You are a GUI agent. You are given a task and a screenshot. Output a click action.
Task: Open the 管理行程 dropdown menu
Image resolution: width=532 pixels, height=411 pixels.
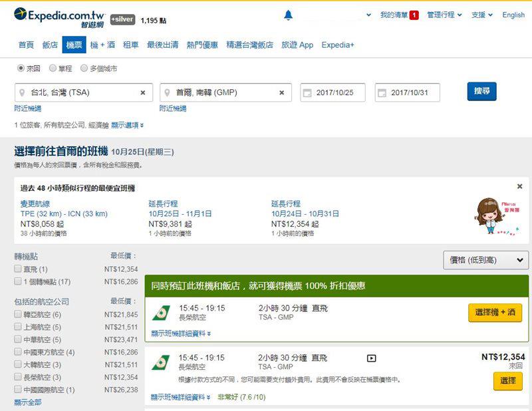[x=444, y=15]
